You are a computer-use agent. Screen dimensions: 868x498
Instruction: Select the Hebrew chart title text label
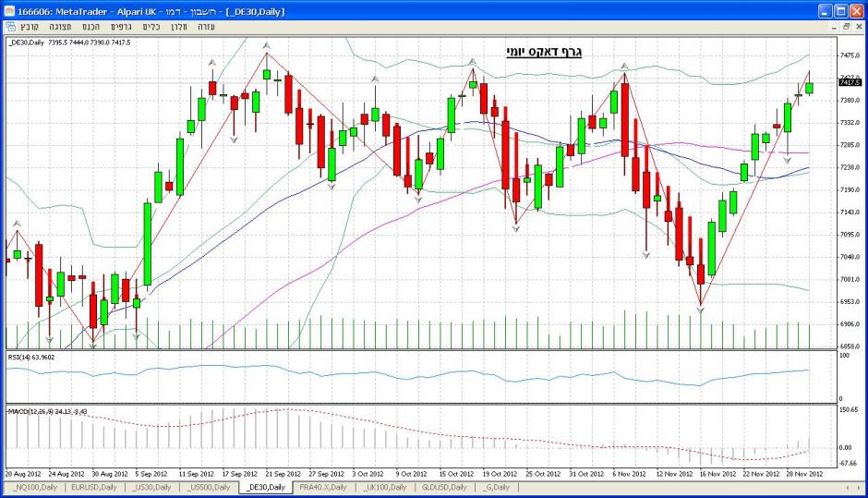(543, 53)
